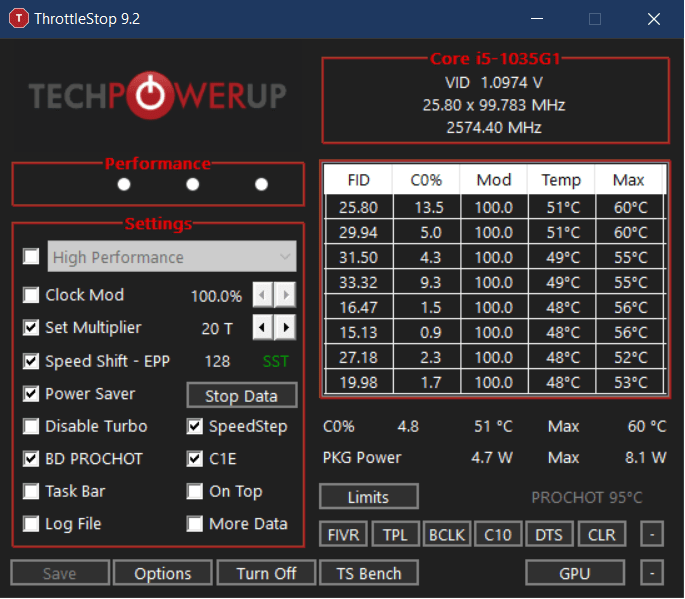Click the Core i5-1035G1 heading
The width and height of the screenshot is (685, 599).
click(x=495, y=59)
